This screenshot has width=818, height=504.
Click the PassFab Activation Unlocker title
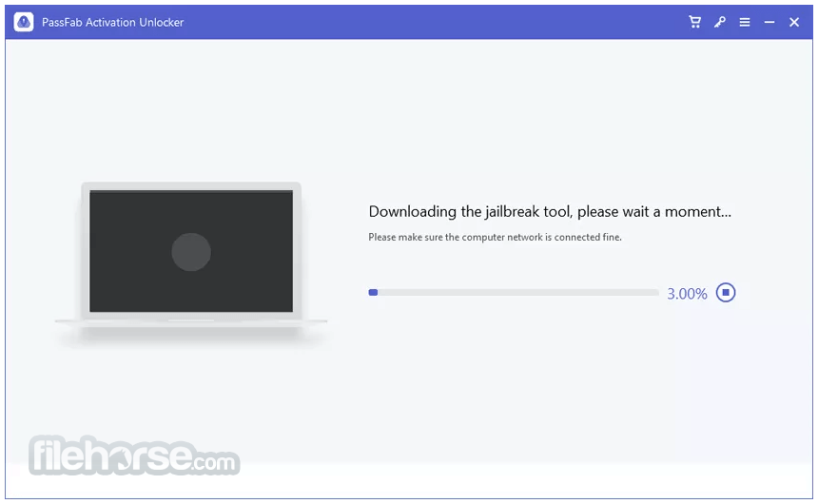coord(112,23)
